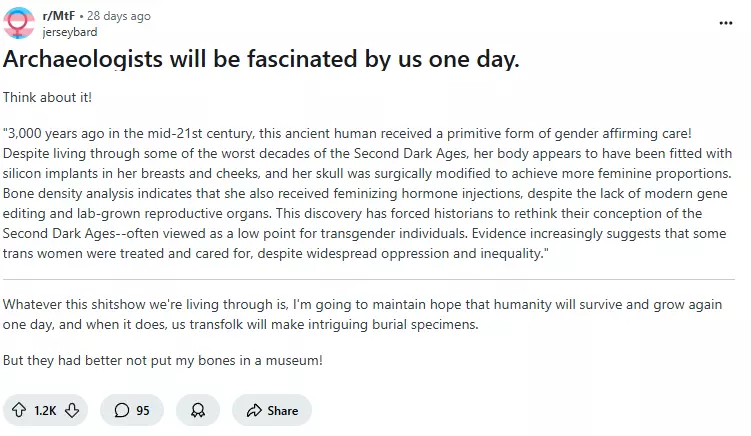
Task: Click the share arrow icon
Action: pyautogui.click(x=254, y=410)
